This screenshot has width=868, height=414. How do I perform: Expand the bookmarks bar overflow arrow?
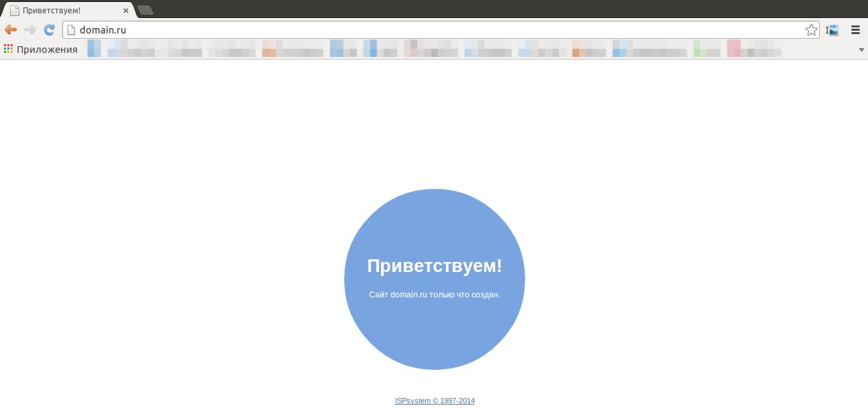[x=861, y=50]
